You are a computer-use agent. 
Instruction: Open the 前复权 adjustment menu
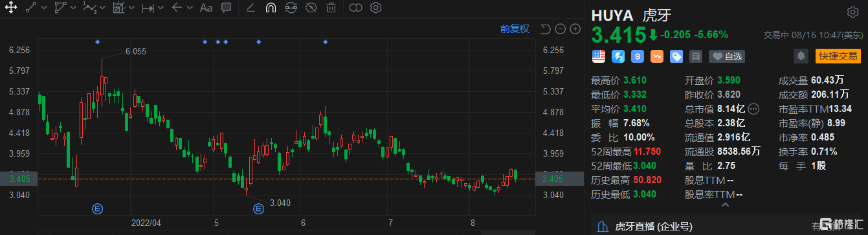(x=515, y=28)
